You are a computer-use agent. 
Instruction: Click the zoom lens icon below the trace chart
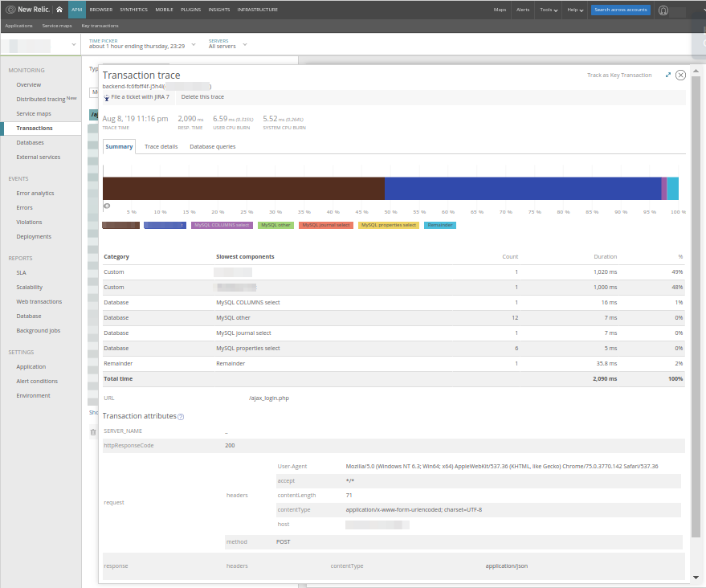pyautogui.click(x=106, y=206)
